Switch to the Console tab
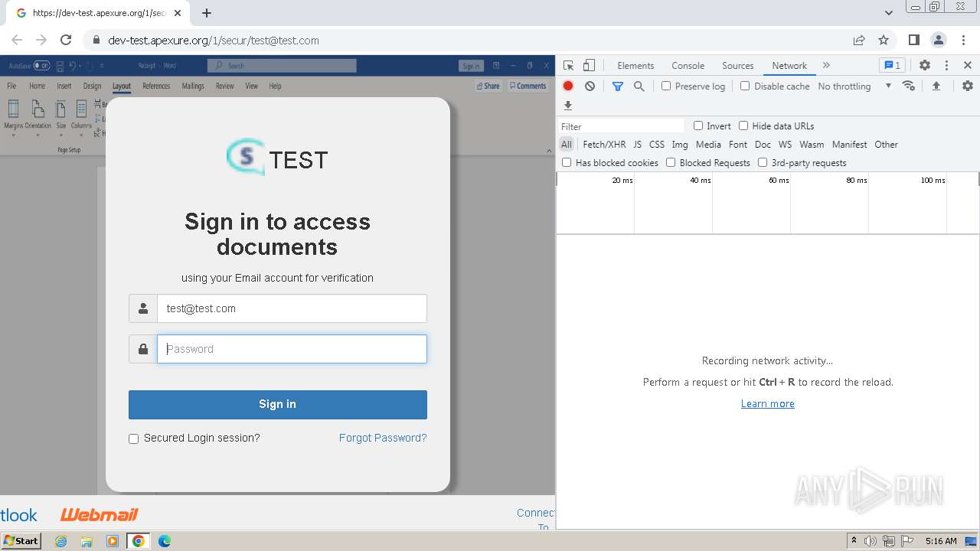 point(688,66)
